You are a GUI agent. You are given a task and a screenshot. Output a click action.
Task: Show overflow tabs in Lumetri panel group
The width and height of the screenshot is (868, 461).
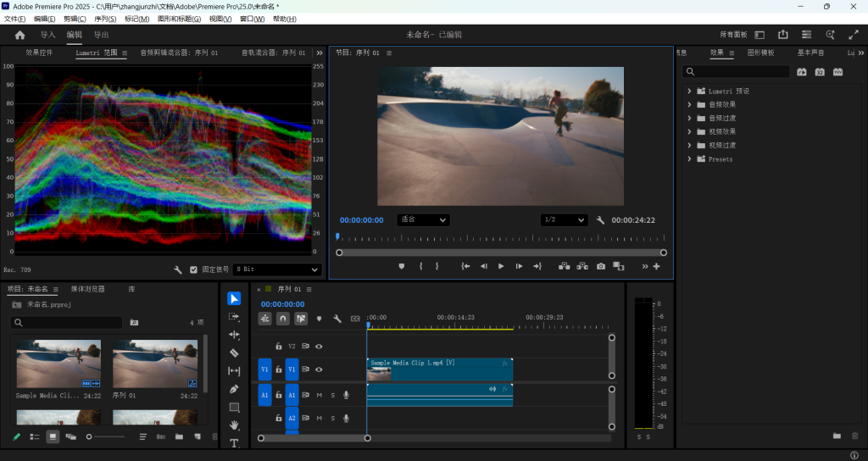click(320, 53)
